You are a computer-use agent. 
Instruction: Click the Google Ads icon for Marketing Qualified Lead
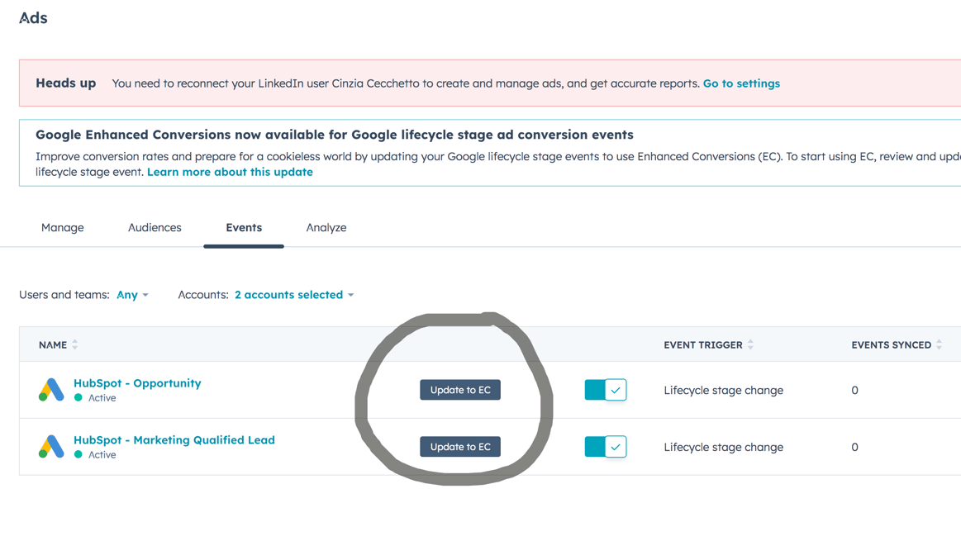tap(52, 447)
